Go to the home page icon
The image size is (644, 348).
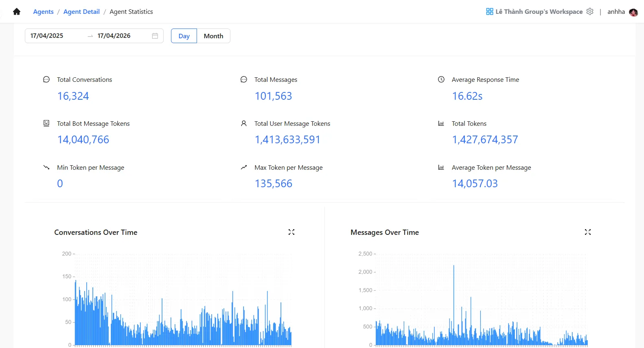click(17, 12)
